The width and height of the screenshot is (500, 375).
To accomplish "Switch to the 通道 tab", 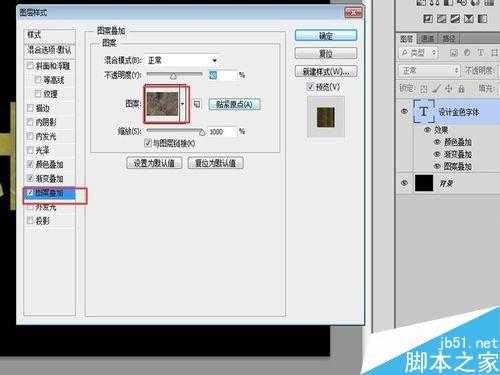I will click(x=428, y=39).
